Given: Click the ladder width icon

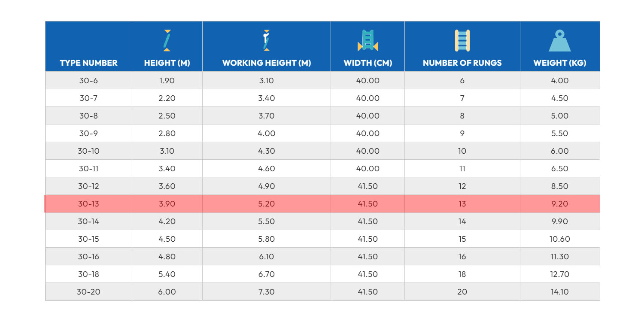Looking at the screenshot, I should 368,41.
